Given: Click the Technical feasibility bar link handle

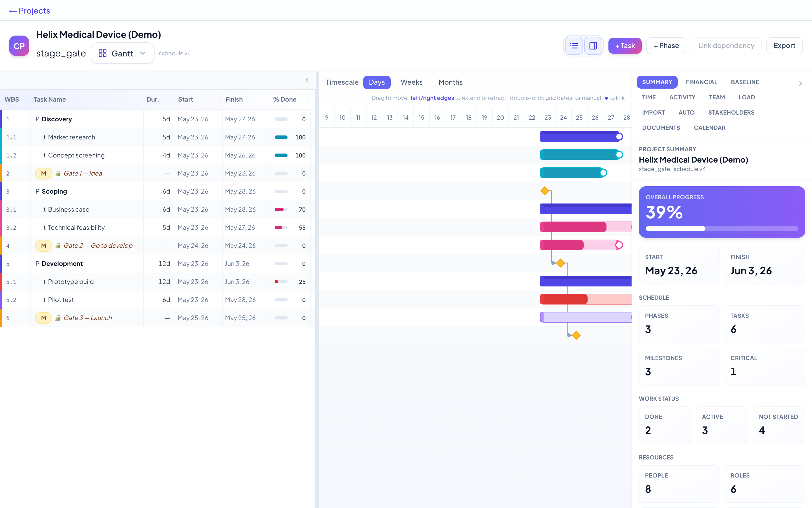Looking at the screenshot, I should click(619, 245).
